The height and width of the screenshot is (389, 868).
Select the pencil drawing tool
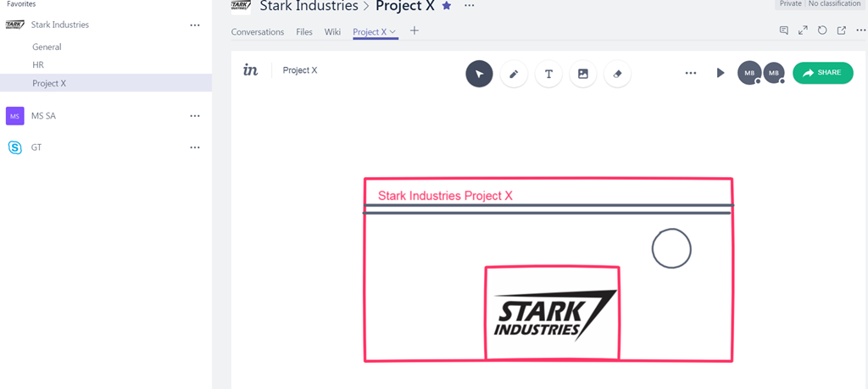(x=514, y=74)
